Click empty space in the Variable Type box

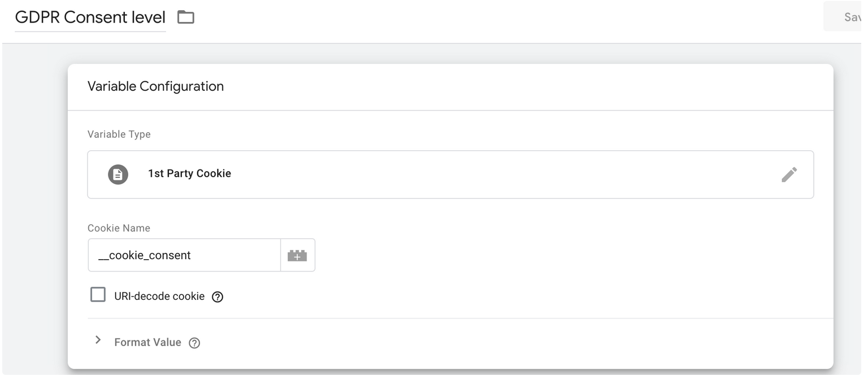click(480, 174)
